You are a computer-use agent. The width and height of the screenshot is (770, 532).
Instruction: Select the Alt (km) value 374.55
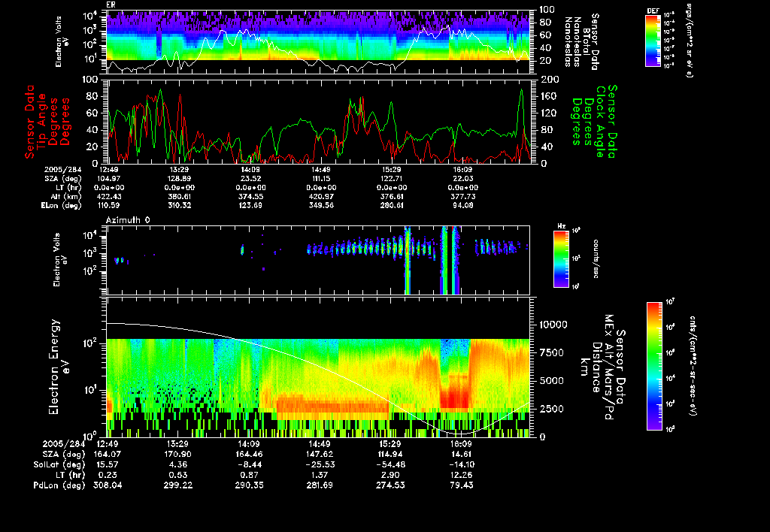pyautogui.click(x=250, y=196)
